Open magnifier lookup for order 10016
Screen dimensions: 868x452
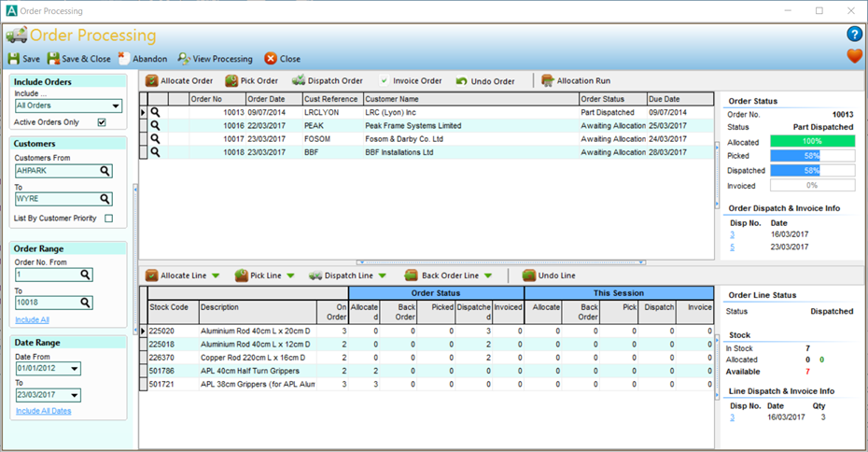coord(156,125)
